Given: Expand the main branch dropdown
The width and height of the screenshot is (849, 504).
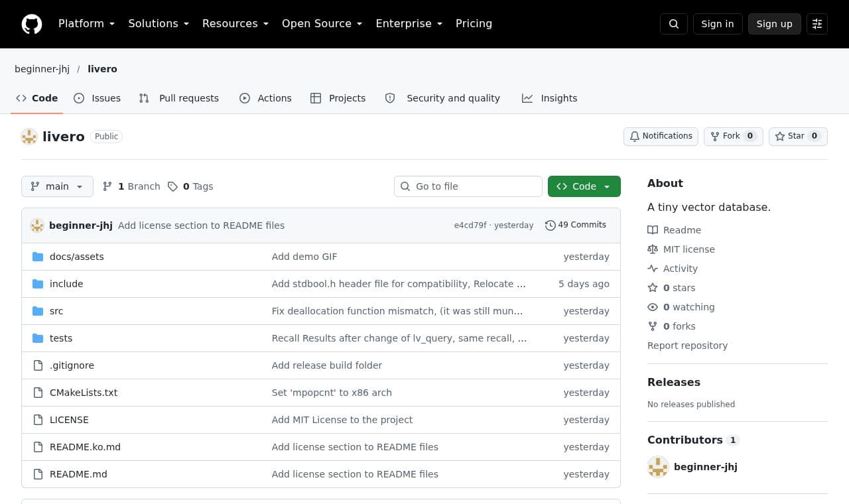Looking at the screenshot, I should (x=57, y=186).
